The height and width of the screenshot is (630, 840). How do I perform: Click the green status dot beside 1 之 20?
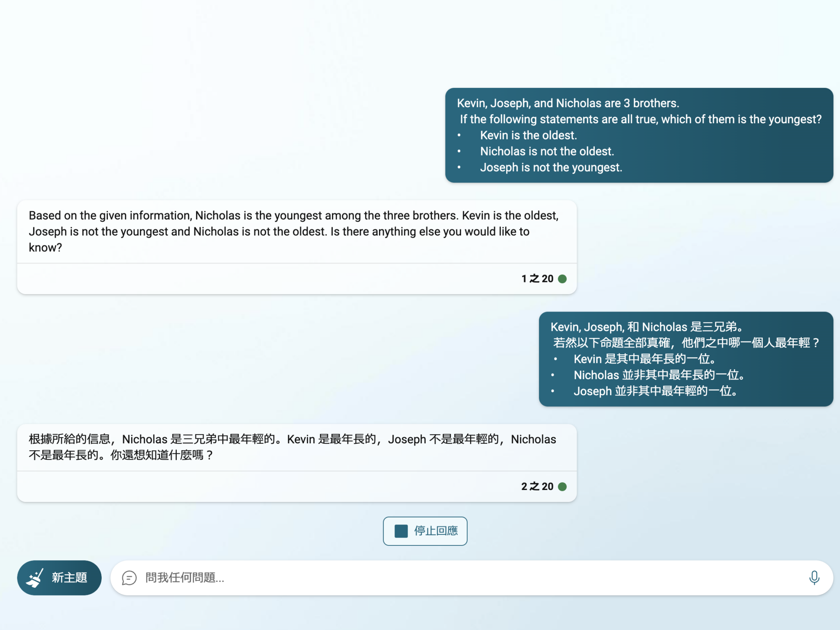(562, 278)
